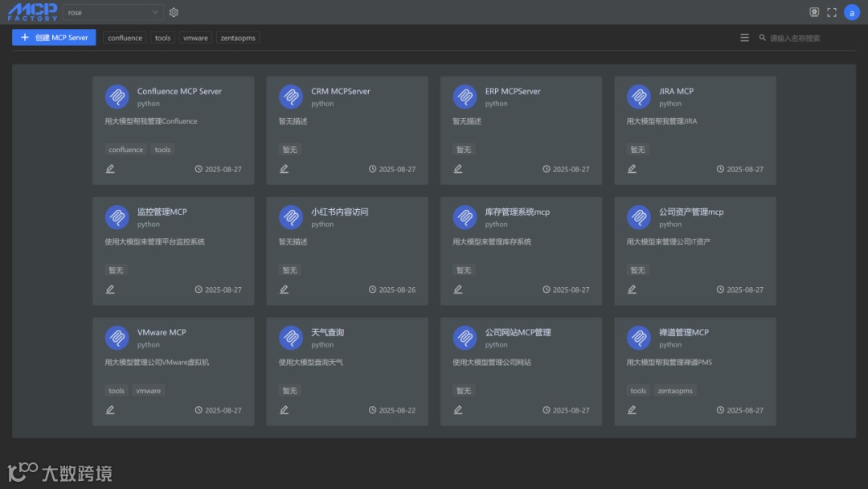The width and height of the screenshot is (868, 489).
Task: Edit the 禅道管理MCP card
Action: point(632,410)
